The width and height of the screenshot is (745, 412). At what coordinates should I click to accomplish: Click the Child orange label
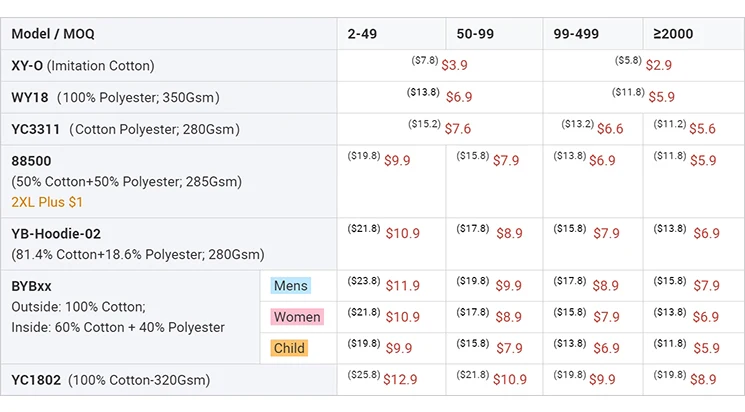289,348
